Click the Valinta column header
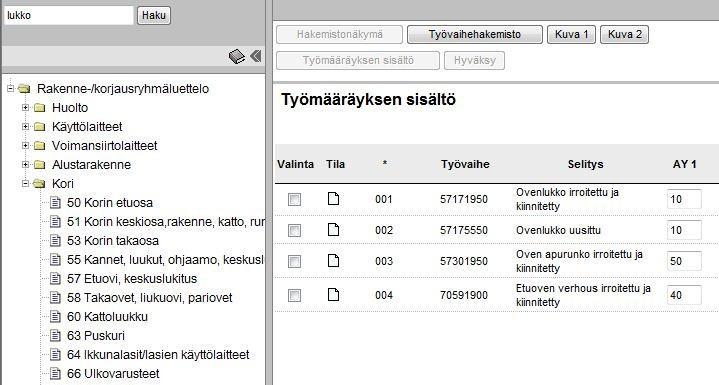This screenshot has height=385, width=719. pos(295,164)
